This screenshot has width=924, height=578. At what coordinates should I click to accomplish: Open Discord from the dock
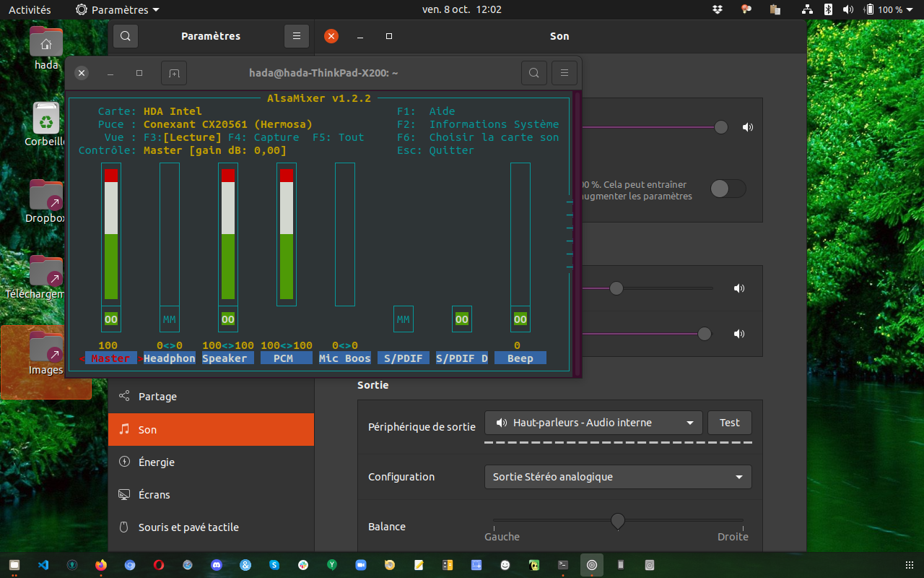click(x=217, y=565)
